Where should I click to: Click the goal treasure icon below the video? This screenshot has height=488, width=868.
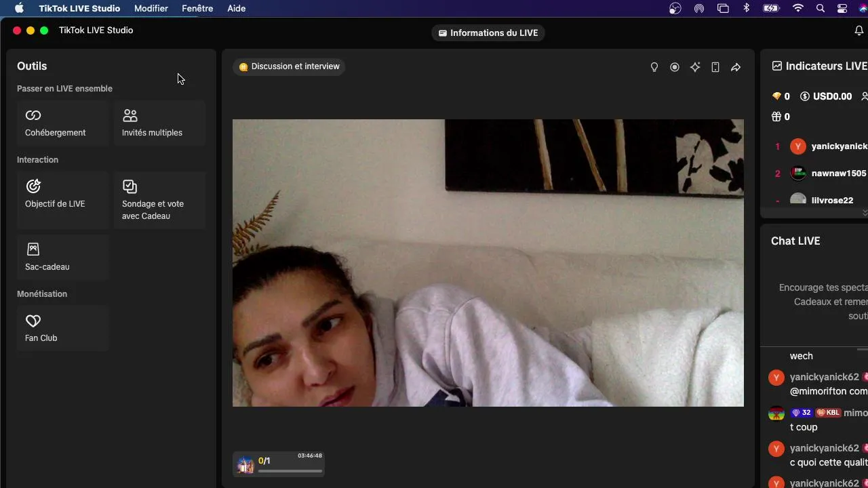[245, 465]
